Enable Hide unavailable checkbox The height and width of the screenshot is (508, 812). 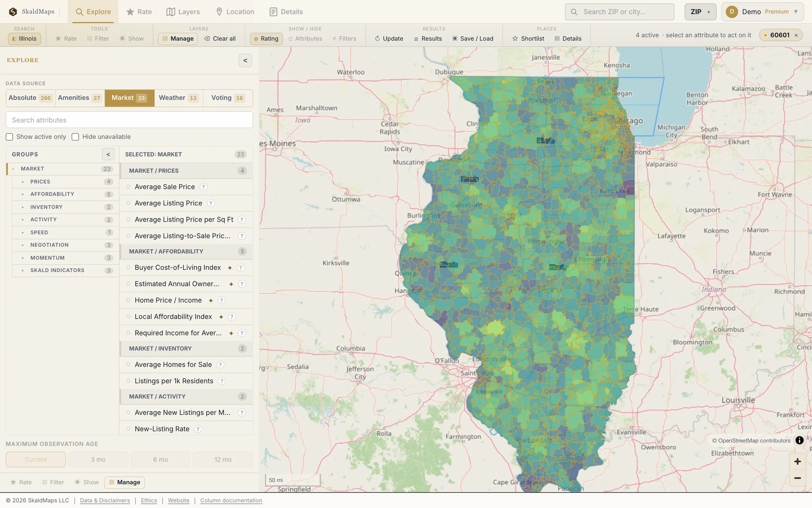75,137
